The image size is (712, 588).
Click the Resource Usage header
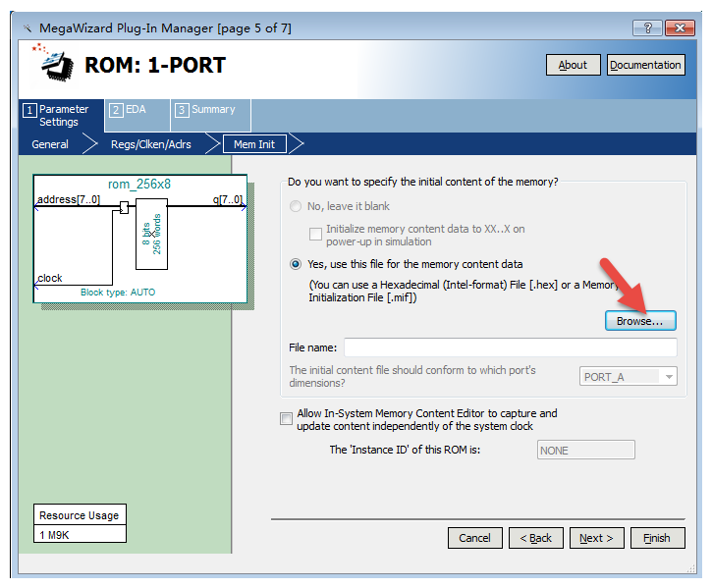pyautogui.click(x=79, y=515)
